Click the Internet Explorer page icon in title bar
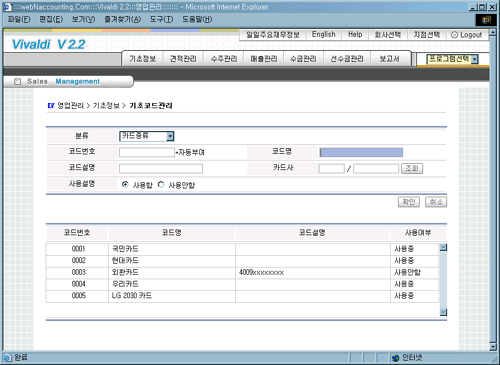The height and width of the screenshot is (365, 500). (7, 7)
